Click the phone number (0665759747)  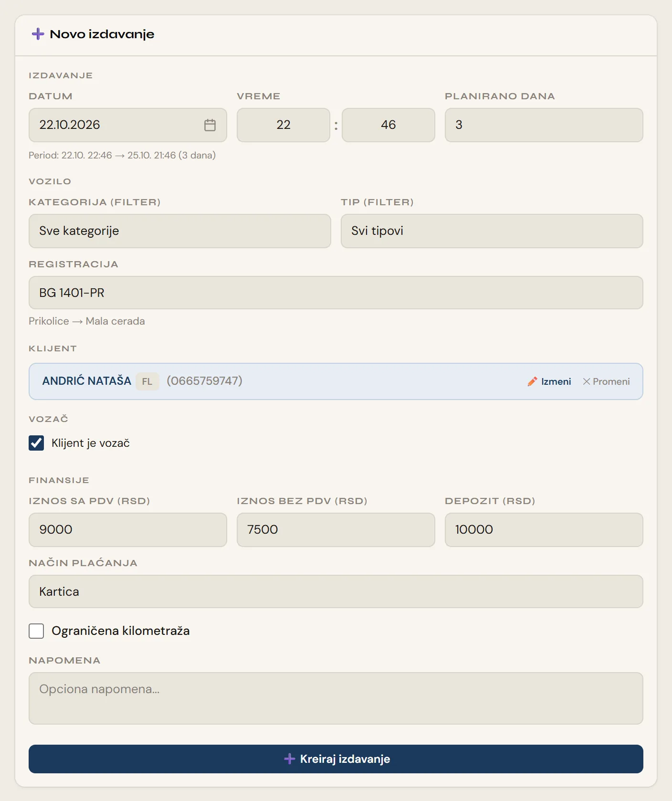204,381
